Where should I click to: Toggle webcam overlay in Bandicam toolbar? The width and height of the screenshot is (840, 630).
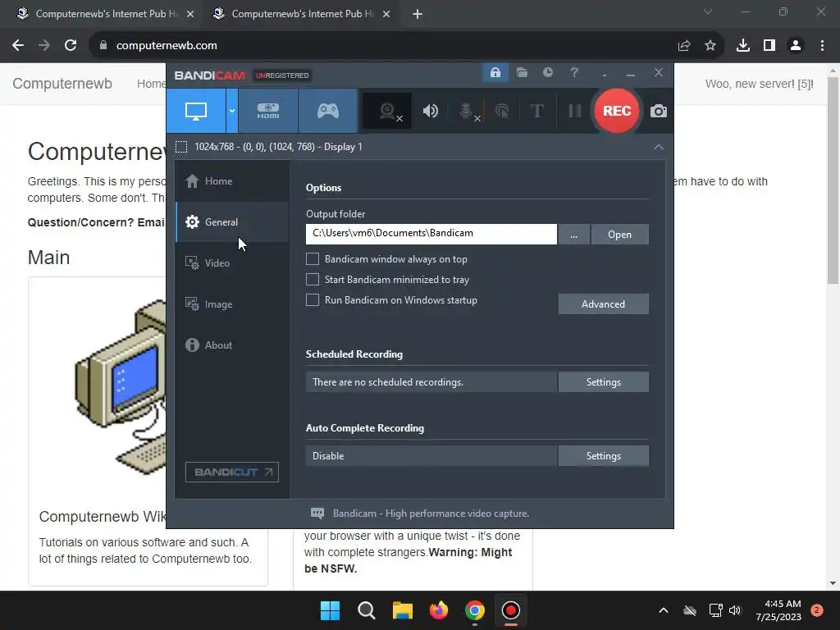point(387,111)
